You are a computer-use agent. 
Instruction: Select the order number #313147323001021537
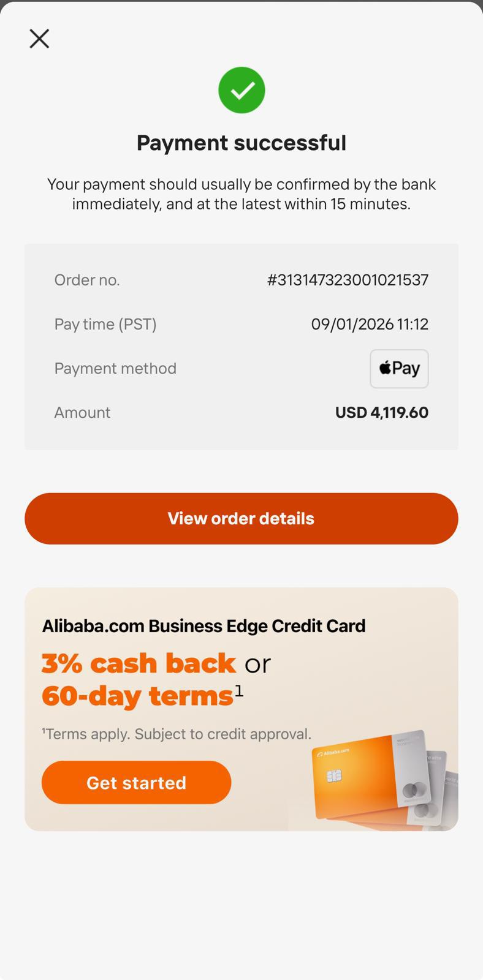click(x=348, y=280)
